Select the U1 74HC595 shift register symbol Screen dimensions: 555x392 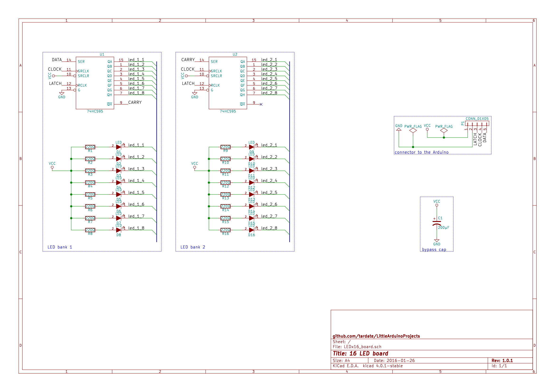click(95, 83)
